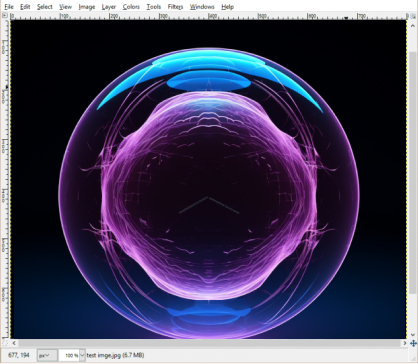
Task: Open the image menu button at ruler corner
Action: 5,16
